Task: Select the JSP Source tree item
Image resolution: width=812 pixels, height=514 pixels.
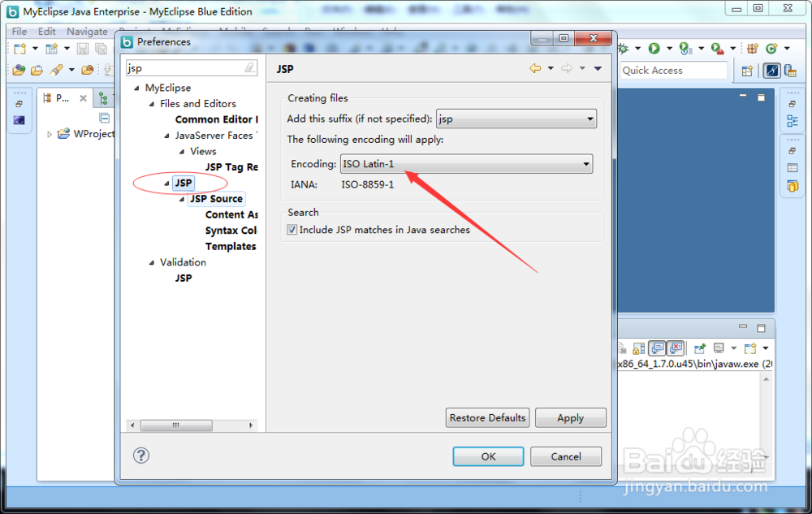Action: click(216, 199)
